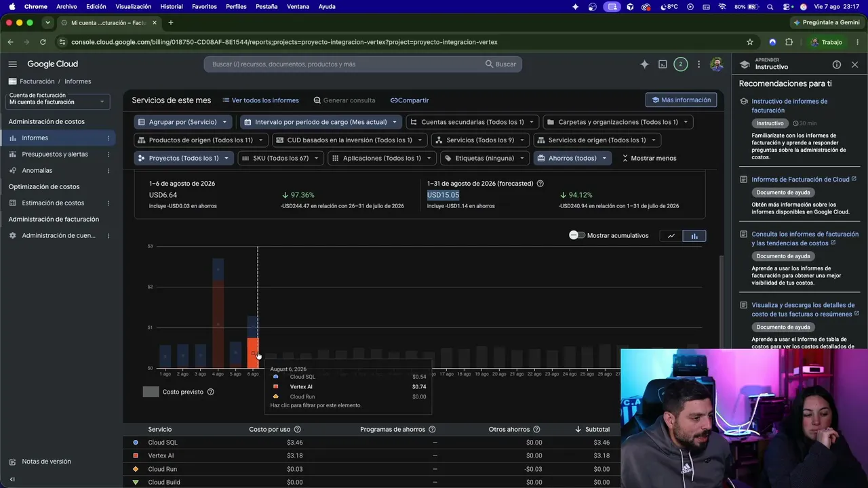
Task: Click help icon next to forecasted period
Action: 540,184
